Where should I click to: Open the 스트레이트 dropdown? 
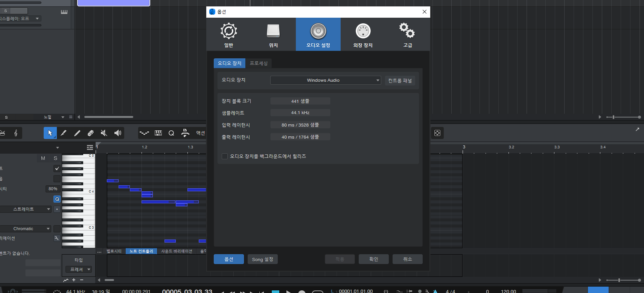(26, 209)
